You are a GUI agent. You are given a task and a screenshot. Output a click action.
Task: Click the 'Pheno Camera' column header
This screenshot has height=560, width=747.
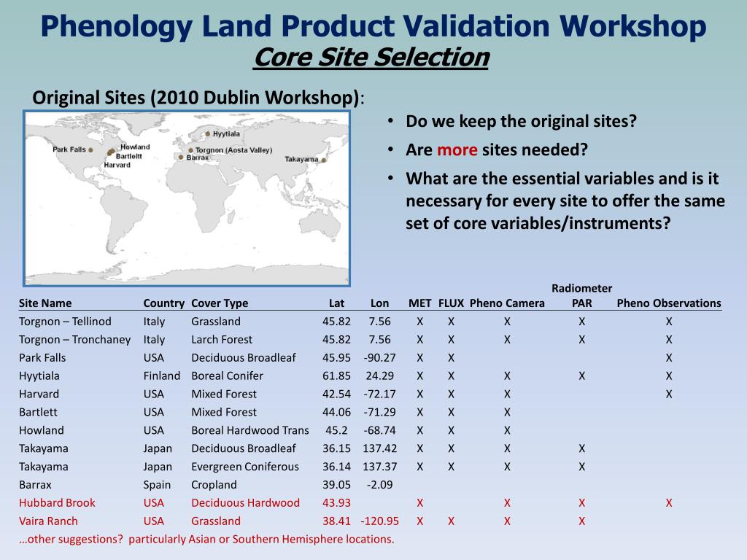coord(507,303)
